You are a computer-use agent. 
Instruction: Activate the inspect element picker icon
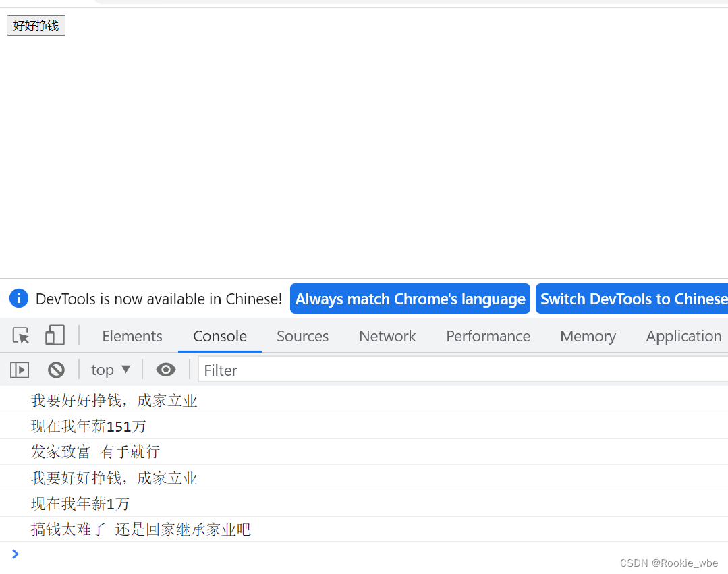tap(21, 335)
